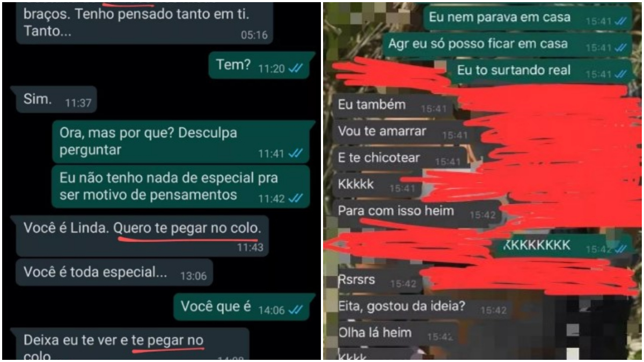The width and height of the screenshot is (644, 362).
Task: Select the 'Para com isso heim' message
Action: coord(417,212)
